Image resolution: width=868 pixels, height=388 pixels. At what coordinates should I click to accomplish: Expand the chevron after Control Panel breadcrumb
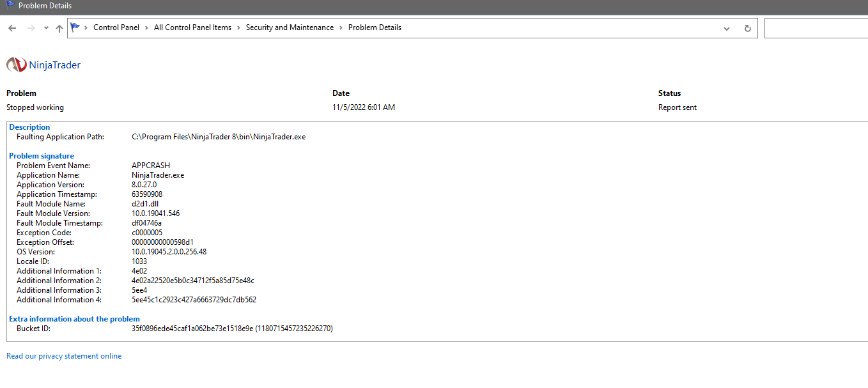(146, 27)
